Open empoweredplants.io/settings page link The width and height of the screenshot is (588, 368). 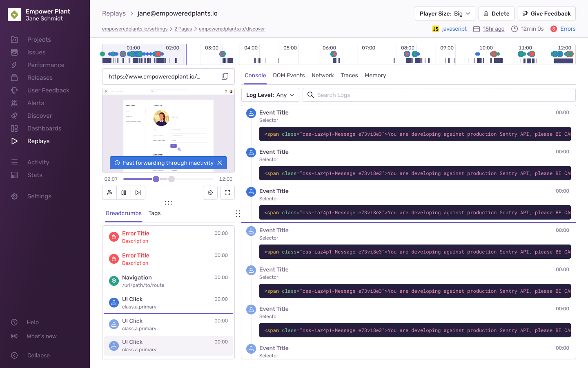[x=135, y=29]
